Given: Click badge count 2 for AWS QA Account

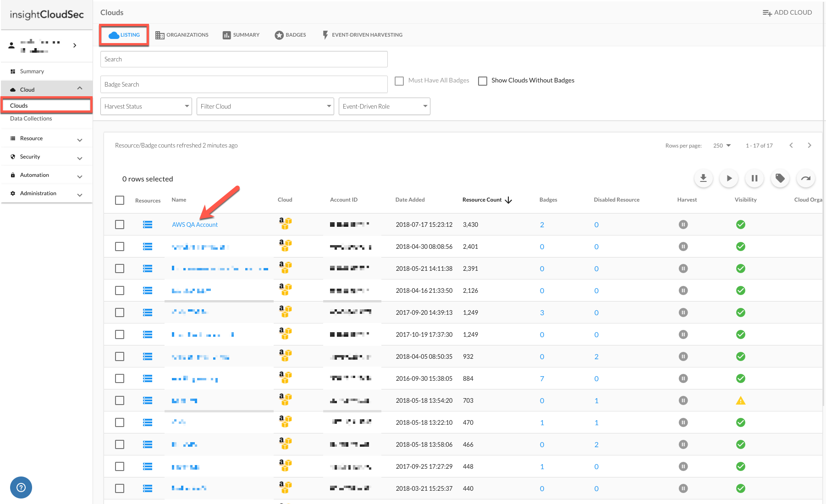Looking at the screenshot, I should [542, 225].
